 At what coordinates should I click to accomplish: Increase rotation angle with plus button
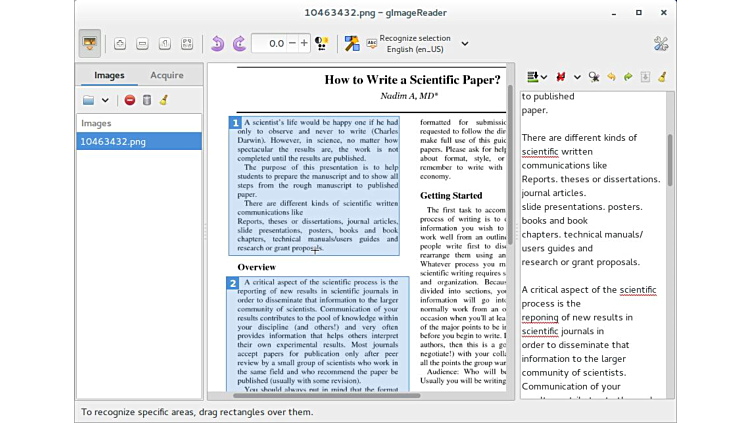click(x=304, y=44)
